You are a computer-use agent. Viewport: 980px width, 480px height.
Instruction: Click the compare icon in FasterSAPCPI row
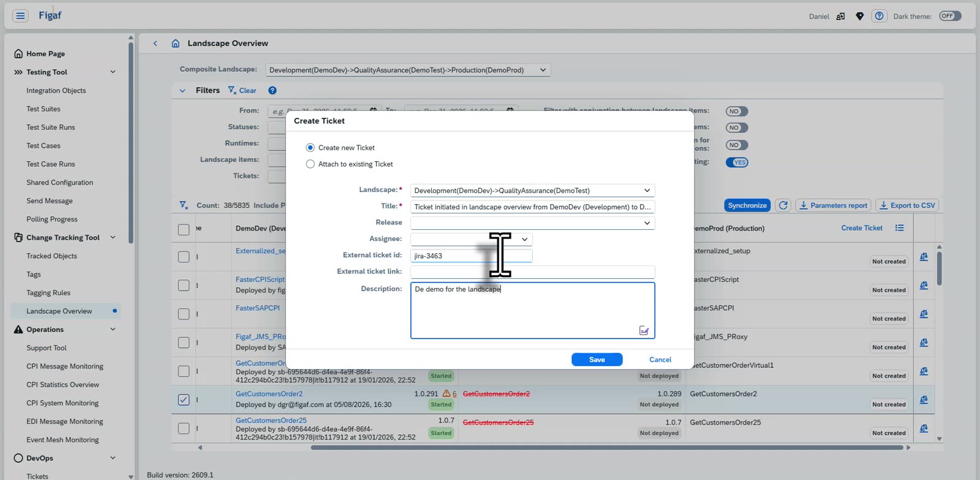[924, 314]
